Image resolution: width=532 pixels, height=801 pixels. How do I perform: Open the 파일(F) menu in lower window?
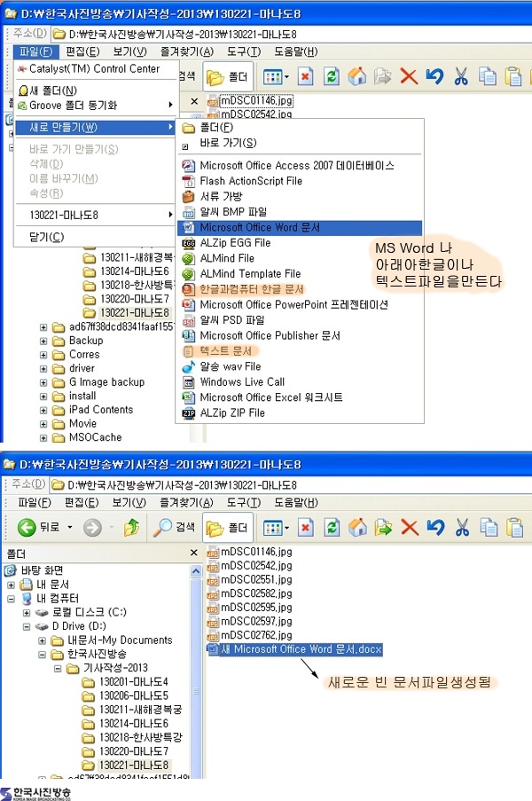(x=35, y=503)
